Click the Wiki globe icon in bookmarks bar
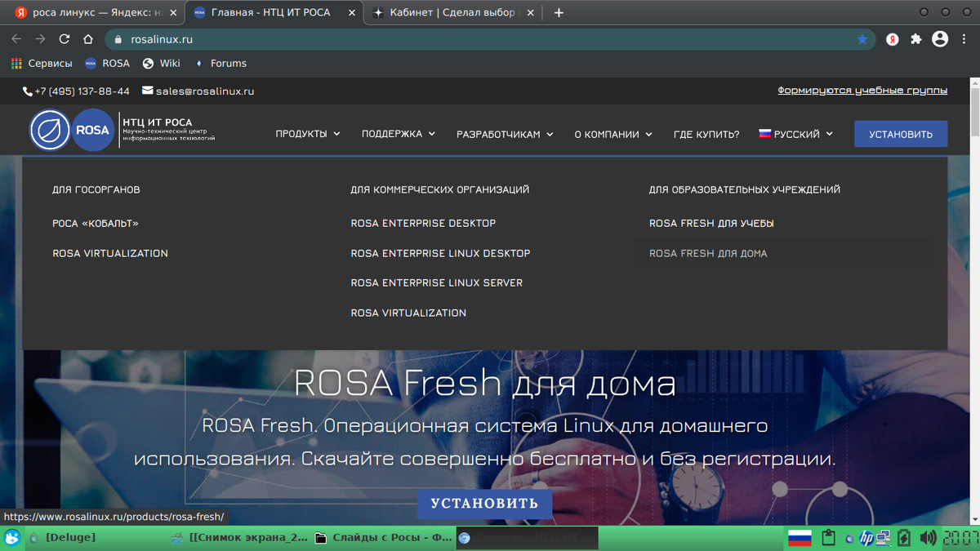This screenshot has width=980, height=551. tap(148, 63)
